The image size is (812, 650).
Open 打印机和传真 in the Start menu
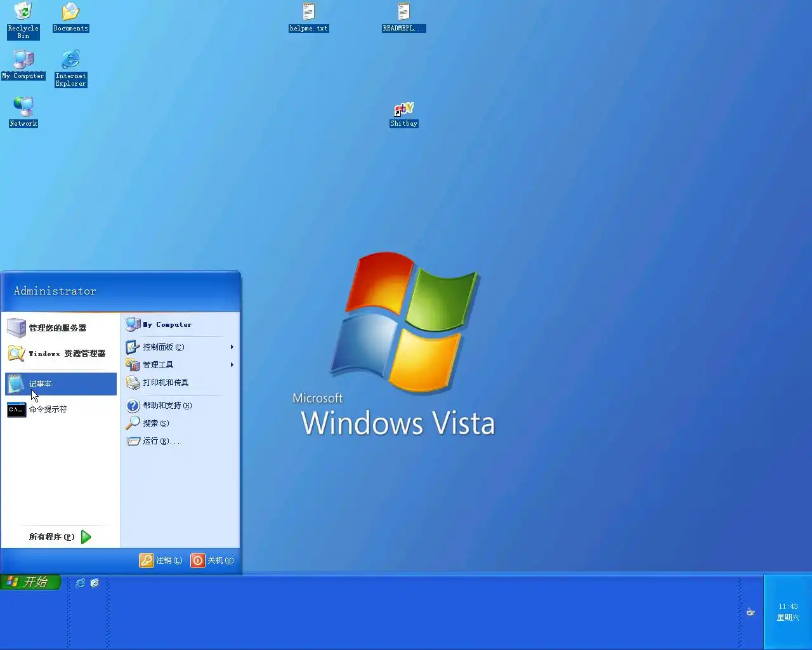pyautogui.click(x=180, y=383)
